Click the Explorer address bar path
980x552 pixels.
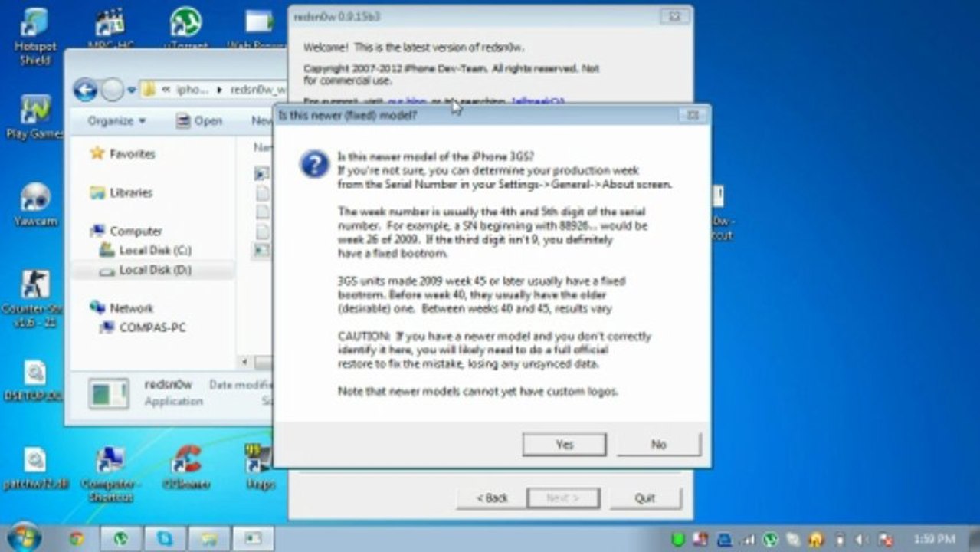coord(215,90)
